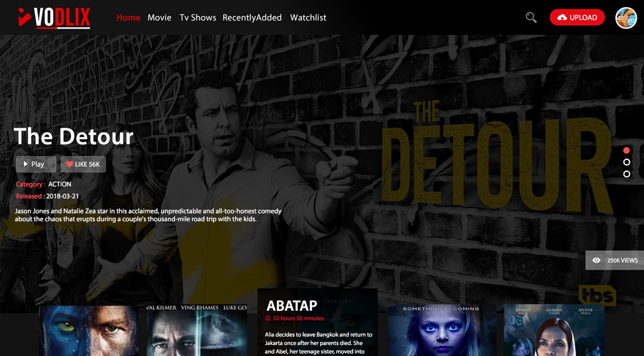The width and height of the screenshot is (644, 356).
Task: Switch to the third carousel slide dot
Action: (x=626, y=174)
